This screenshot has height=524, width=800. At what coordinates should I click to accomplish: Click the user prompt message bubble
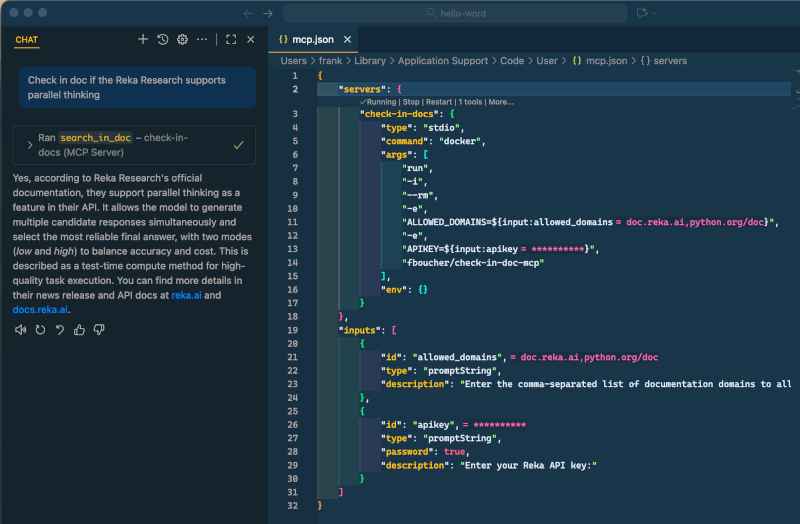[x=137, y=87]
